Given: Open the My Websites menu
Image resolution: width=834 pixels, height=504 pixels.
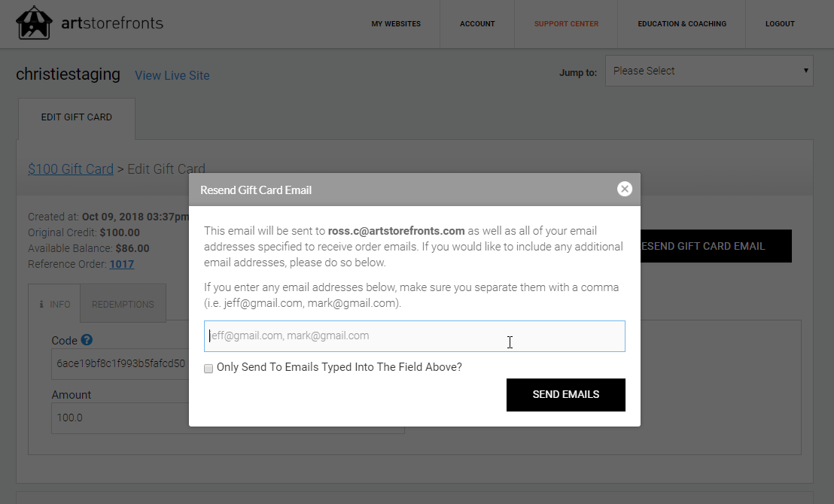Looking at the screenshot, I should click(x=396, y=23).
